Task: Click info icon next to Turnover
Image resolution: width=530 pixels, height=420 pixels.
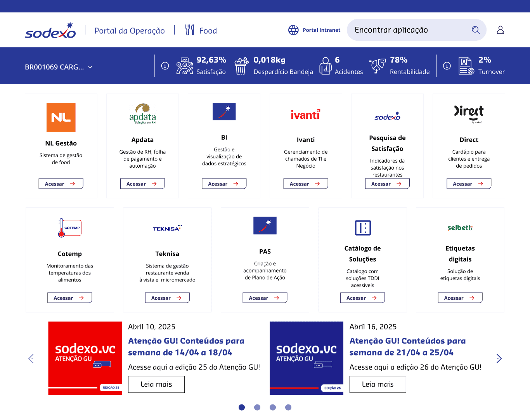Action: pyautogui.click(x=447, y=66)
